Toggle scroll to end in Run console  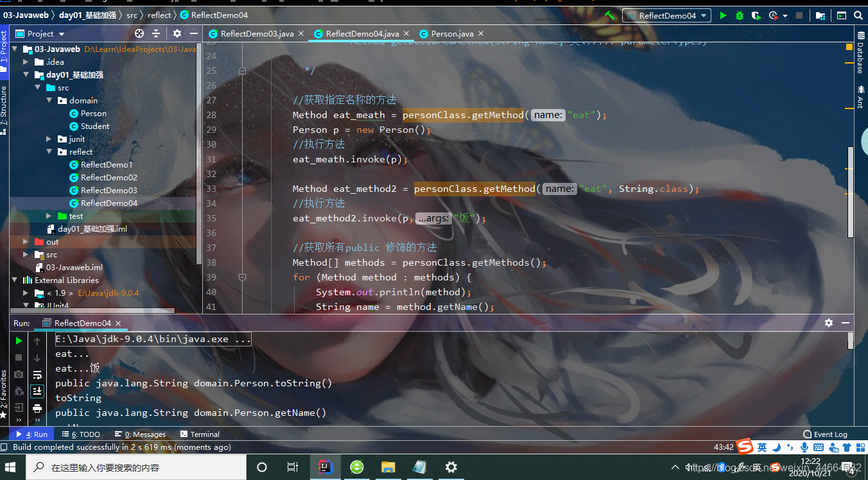37,391
